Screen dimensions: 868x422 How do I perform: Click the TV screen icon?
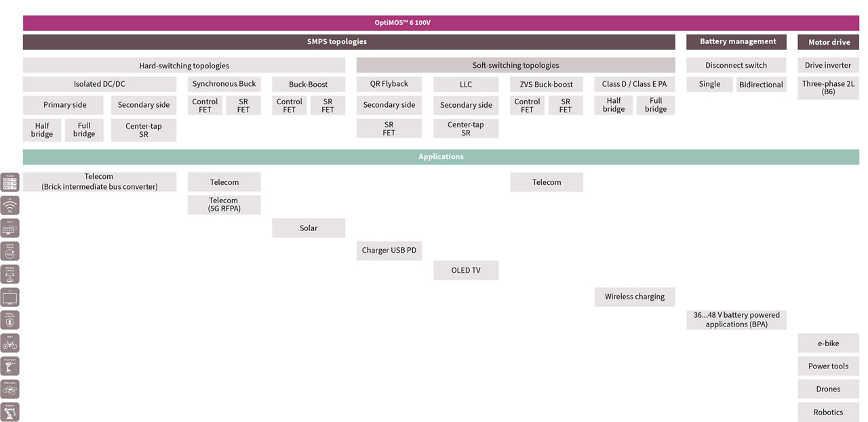[x=10, y=297]
